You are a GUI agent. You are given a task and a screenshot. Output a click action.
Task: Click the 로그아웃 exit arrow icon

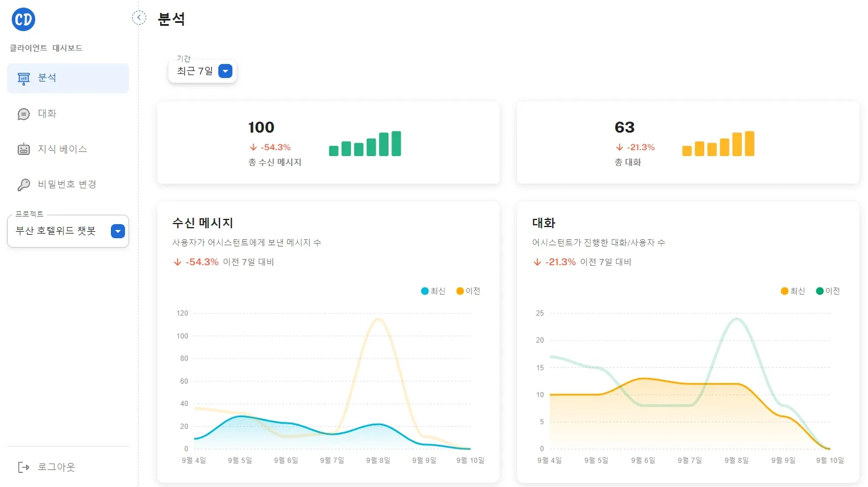point(23,467)
